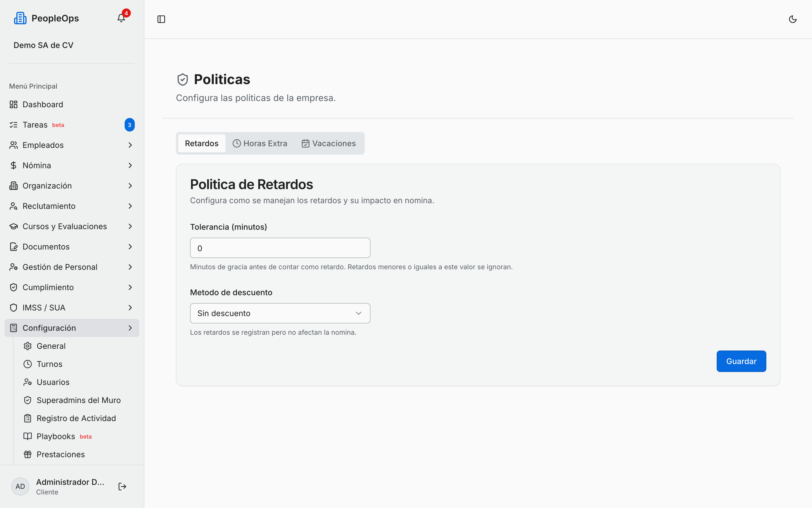Click the Horas Extra clock icon
The image size is (812, 508).
237,143
